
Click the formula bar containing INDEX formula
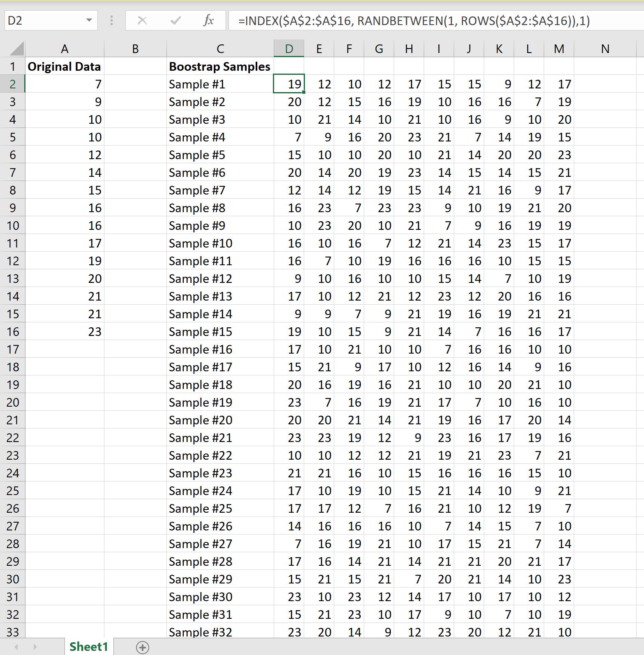(436, 20)
